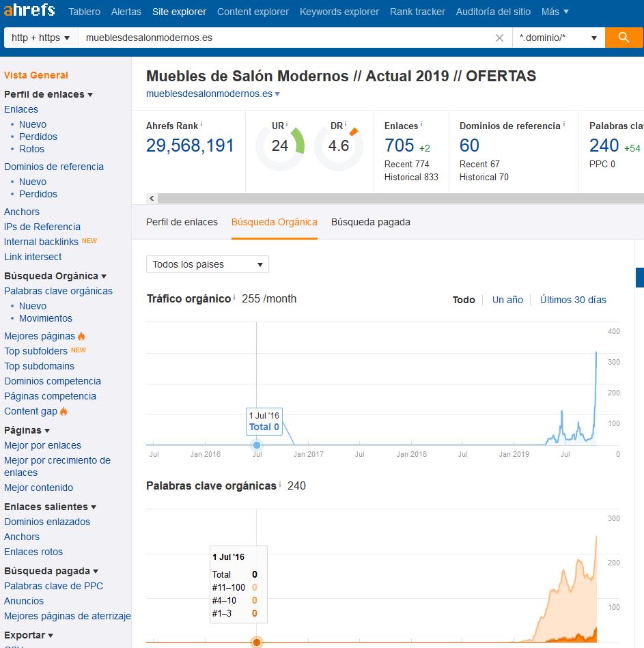Open the *.dominio/* mode dropdown
644x648 pixels.
click(x=559, y=38)
